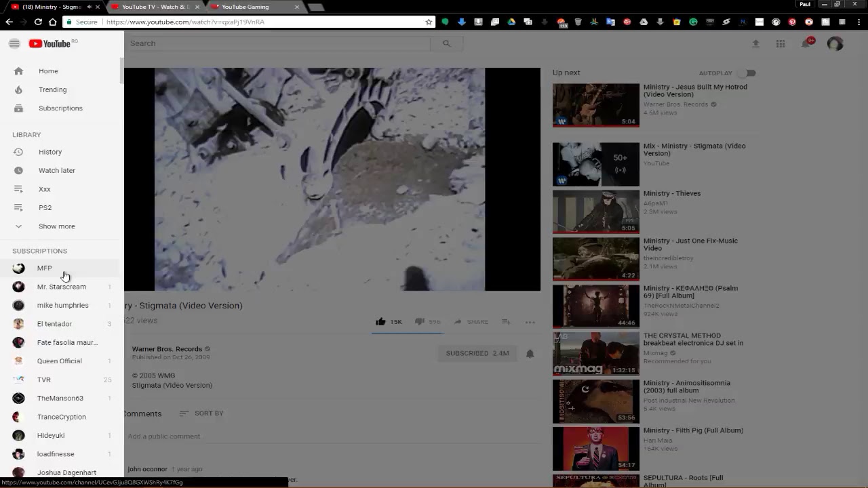Mute the Ministry tab audio icon
868x488 pixels.
(89, 7)
